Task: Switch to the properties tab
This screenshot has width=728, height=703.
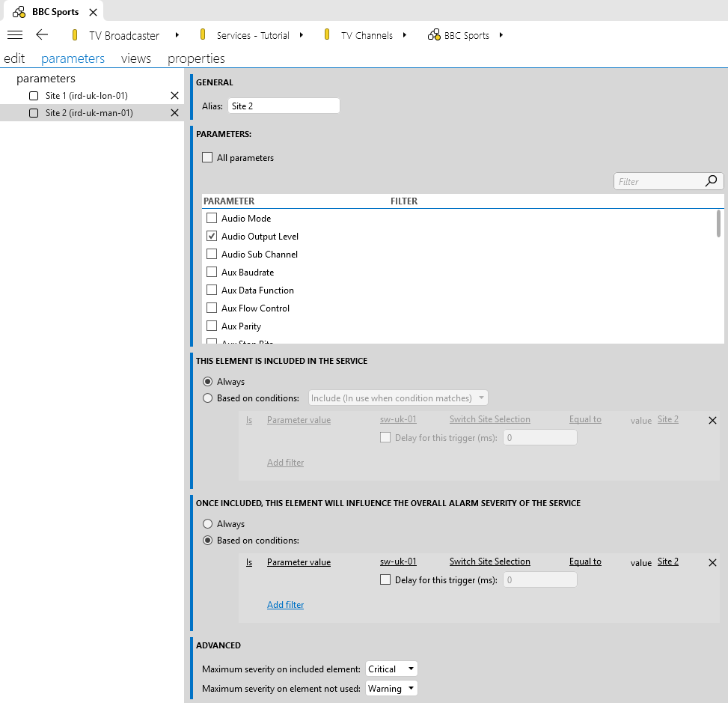Action: [x=196, y=58]
